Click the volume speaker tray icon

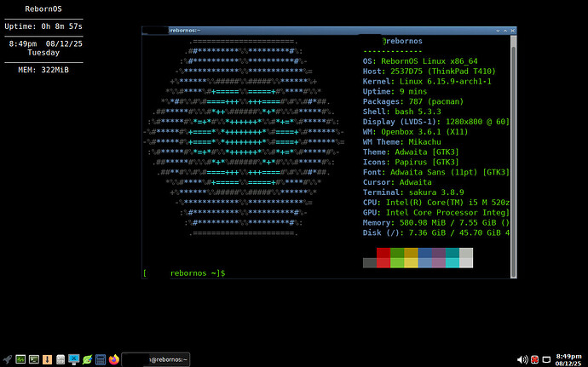(x=522, y=360)
